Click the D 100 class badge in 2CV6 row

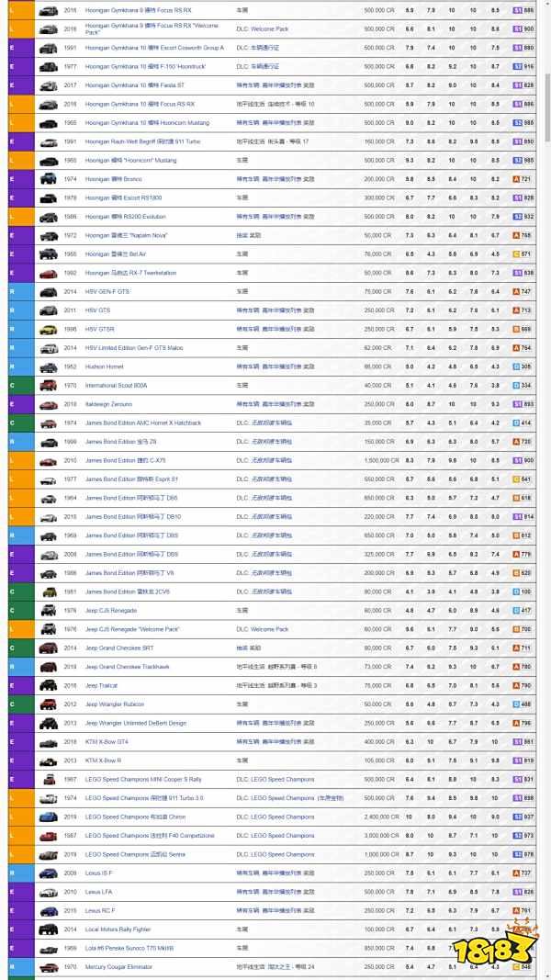tap(523, 591)
